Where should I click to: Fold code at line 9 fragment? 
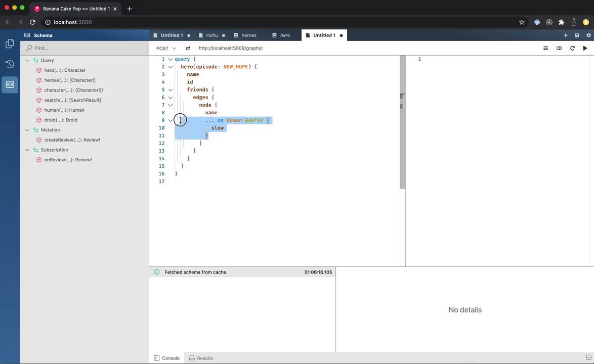(171, 120)
